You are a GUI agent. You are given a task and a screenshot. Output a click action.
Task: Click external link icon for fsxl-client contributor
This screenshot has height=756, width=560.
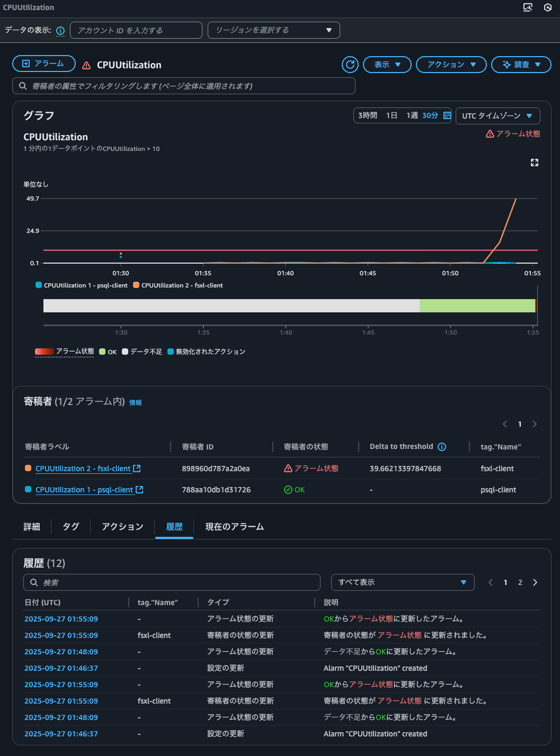click(137, 468)
